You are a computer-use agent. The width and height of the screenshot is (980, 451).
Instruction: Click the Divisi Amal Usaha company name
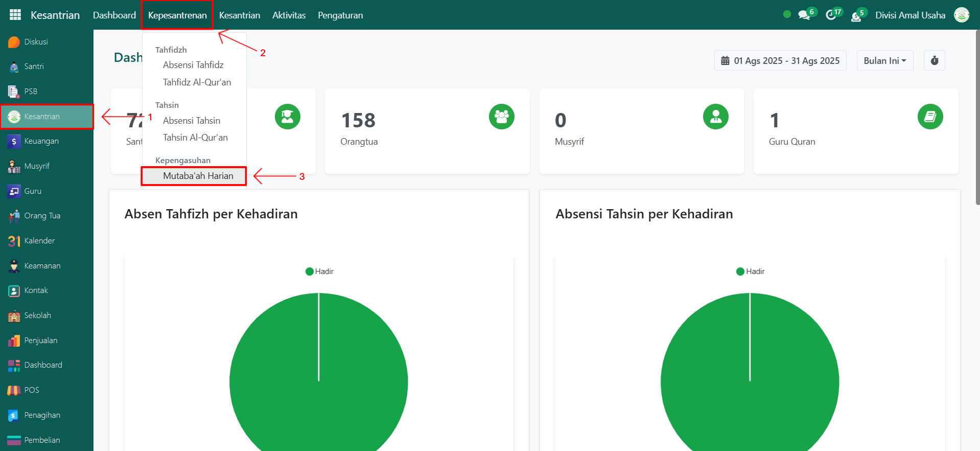click(x=909, y=15)
